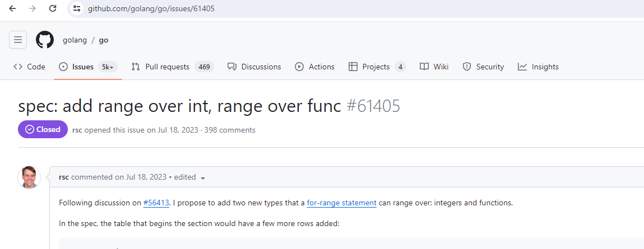The width and height of the screenshot is (644, 249).
Task: Open the #56413 issue link
Action: point(156,203)
